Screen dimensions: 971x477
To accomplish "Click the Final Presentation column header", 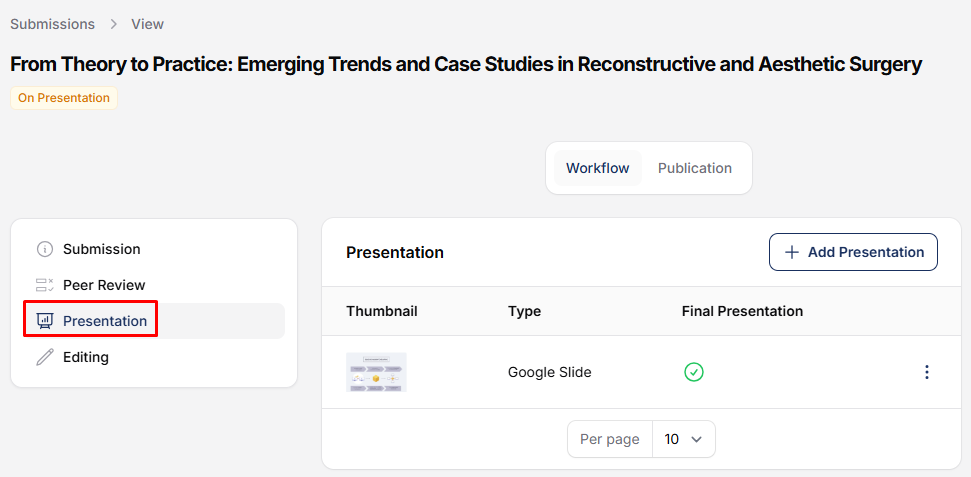I will pyautogui.click(x=742, y=311).
